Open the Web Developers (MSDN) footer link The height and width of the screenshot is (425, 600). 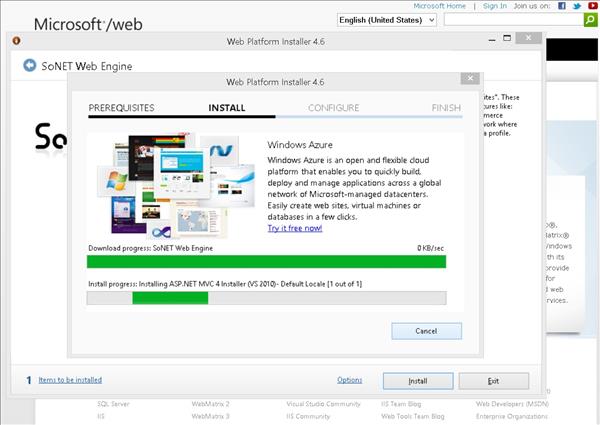[x=512, y=404]
